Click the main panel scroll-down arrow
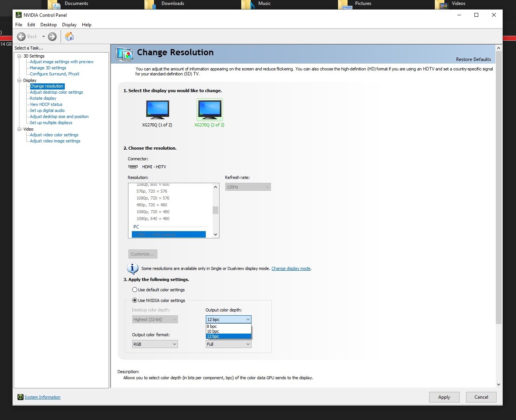 pyautogui.click(x=498, y=385)
